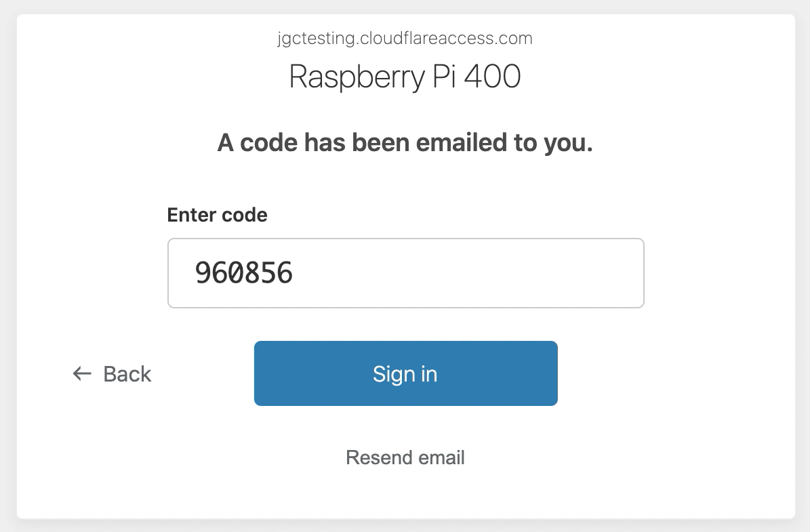
Task: Go back using the Back text link
Action: (x=112, y=373)
